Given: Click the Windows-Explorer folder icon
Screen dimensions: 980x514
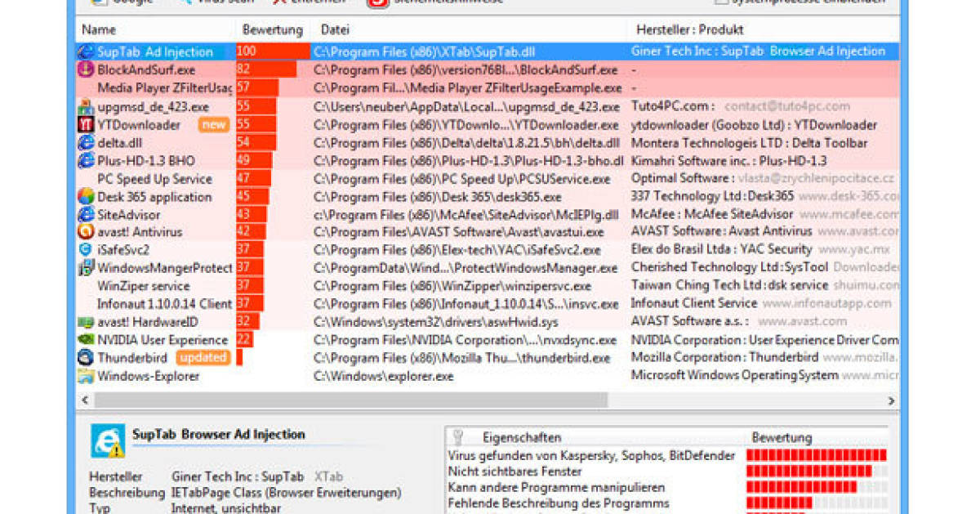Looking at the screenshot, I should pos(85,376).
